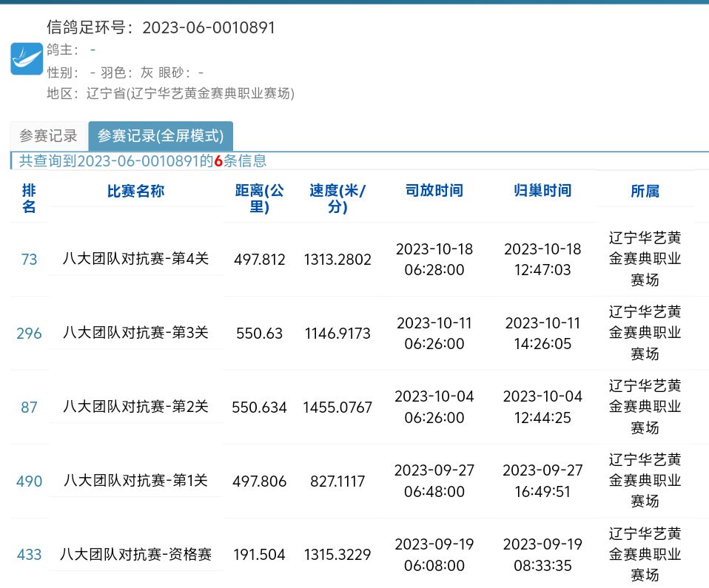Click homing time 2023-09-19 08:33:35
The image size is (709, 588).
click(542, 555)
